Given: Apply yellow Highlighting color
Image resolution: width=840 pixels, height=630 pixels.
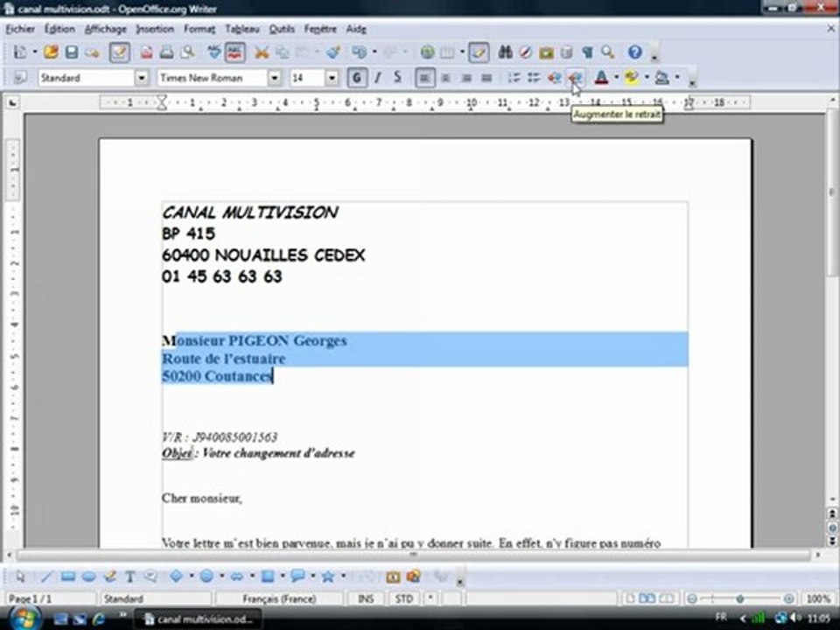Looking at the screenshot, I should (632, 78).
